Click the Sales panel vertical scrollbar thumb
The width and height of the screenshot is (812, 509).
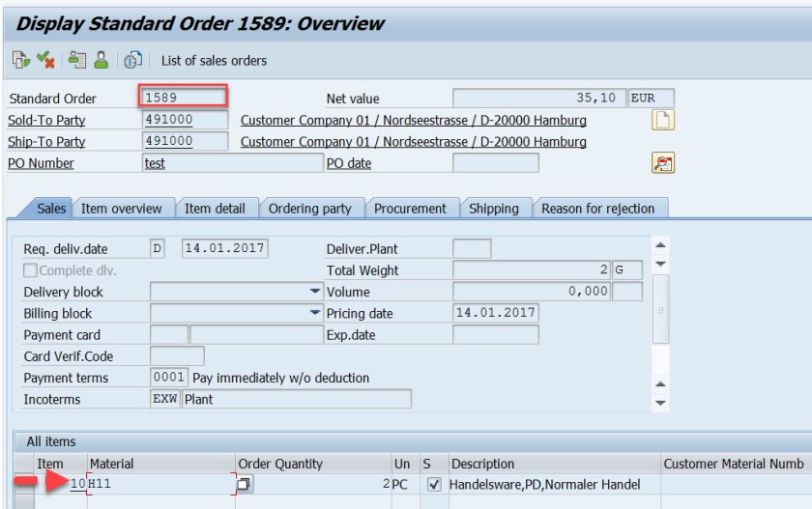[661, 309]
